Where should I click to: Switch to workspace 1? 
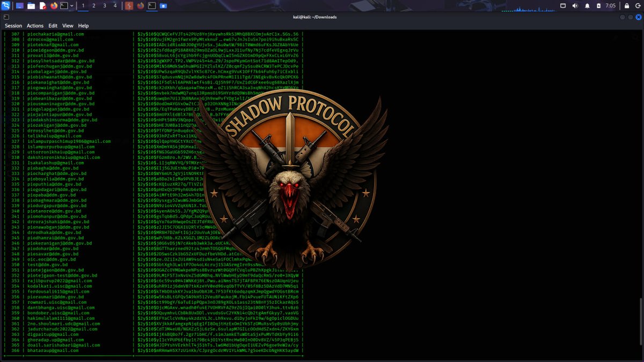83,6
